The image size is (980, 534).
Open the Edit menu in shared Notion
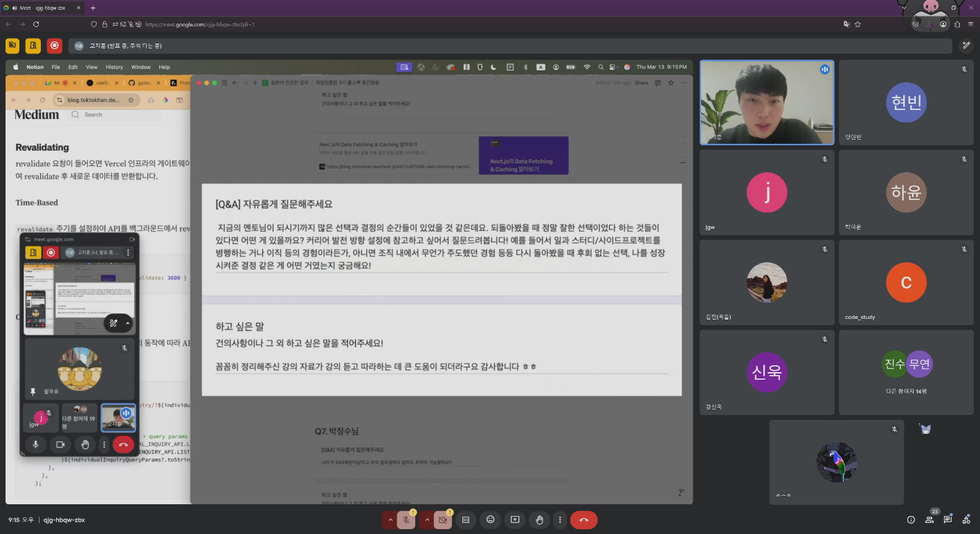[x=73, y=67]
